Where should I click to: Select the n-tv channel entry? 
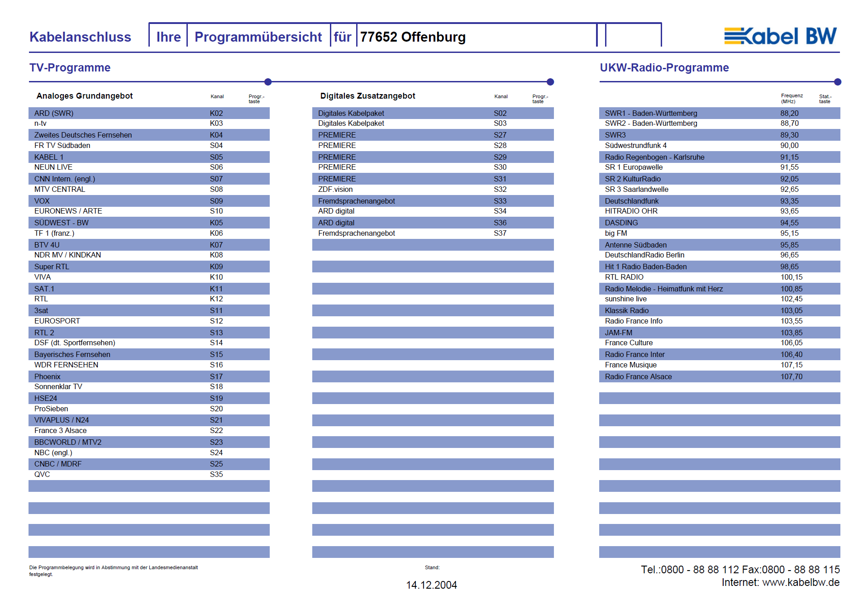[149, 124]
